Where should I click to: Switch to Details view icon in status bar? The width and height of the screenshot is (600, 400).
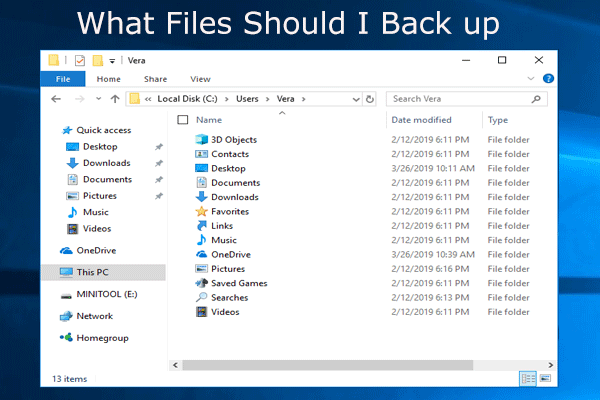pos(528,379)
